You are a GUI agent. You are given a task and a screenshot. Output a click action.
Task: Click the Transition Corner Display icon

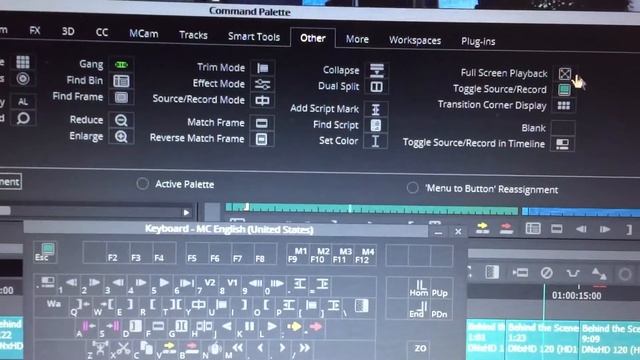564,106
